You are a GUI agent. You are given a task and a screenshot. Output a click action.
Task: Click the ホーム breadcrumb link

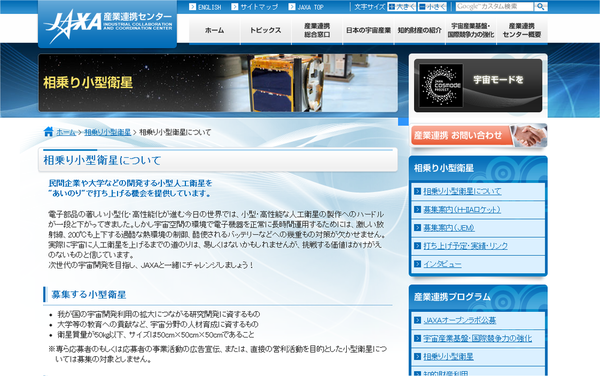click(x=66, y=132)
